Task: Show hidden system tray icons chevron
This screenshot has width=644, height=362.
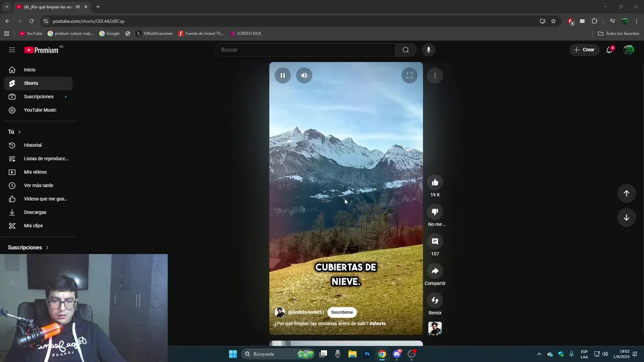Action: (x=539, y=354)
